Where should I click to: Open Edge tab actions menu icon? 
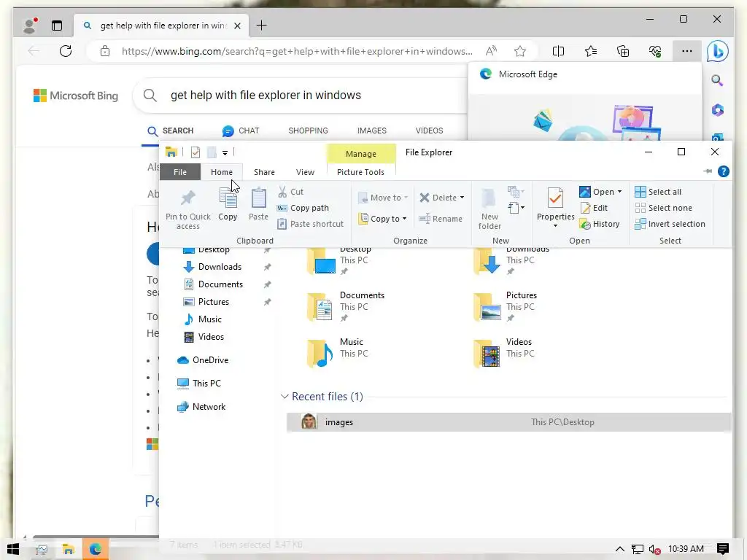(57, 26)
